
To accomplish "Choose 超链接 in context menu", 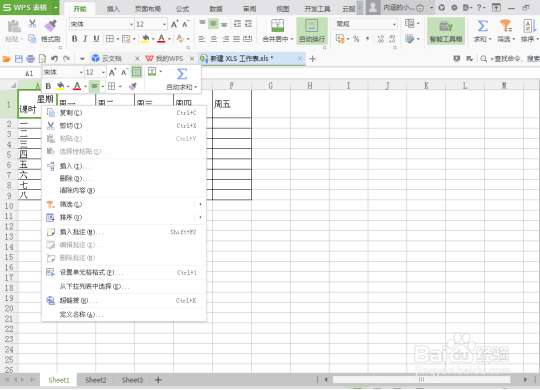I will click(124, 300).
